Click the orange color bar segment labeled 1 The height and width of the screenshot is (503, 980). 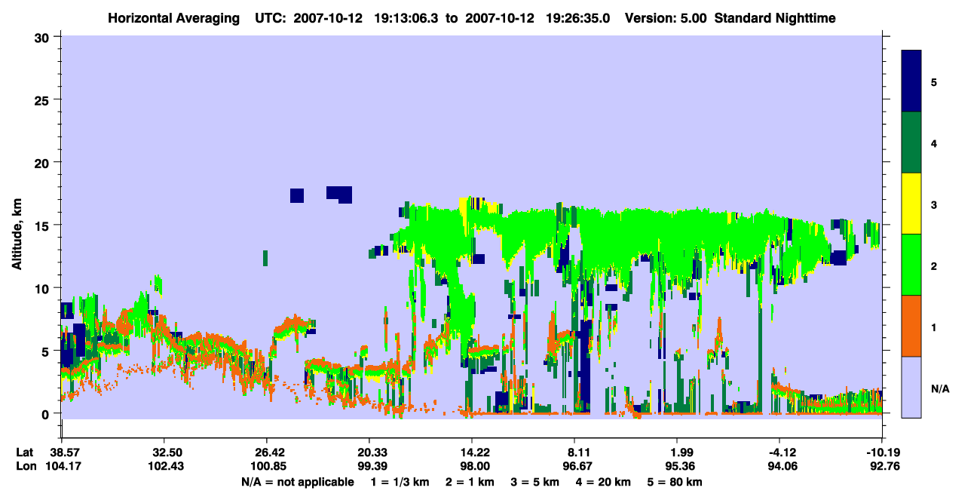pyautogui.click(x=911, y=326)
